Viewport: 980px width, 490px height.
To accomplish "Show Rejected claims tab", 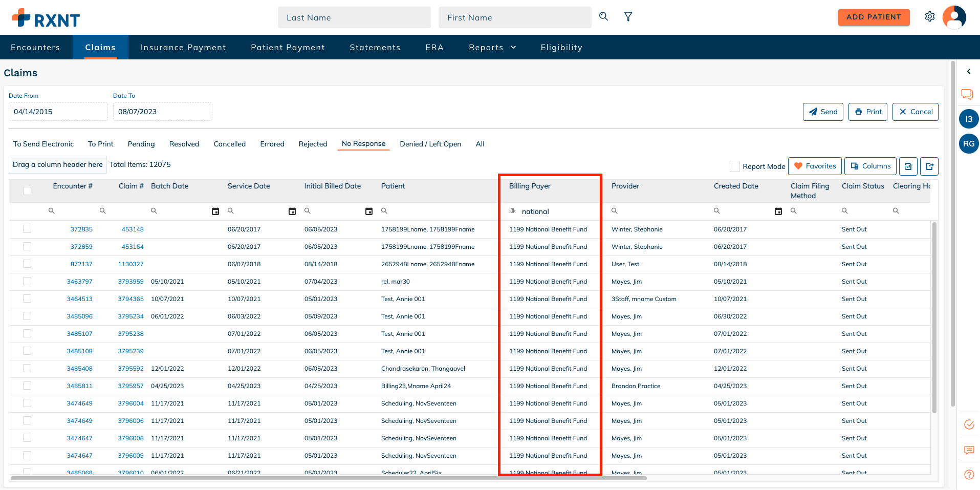I will [x=313, y=144].
